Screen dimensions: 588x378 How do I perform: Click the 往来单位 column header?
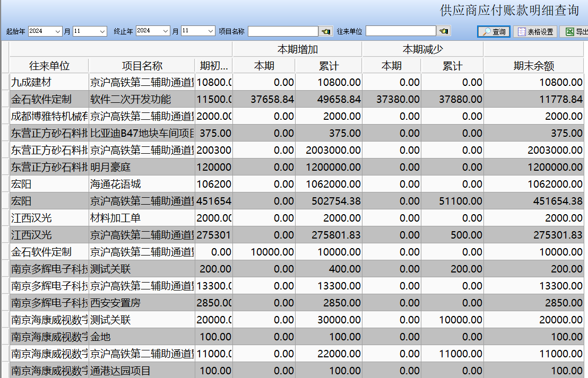click(49, 66)
